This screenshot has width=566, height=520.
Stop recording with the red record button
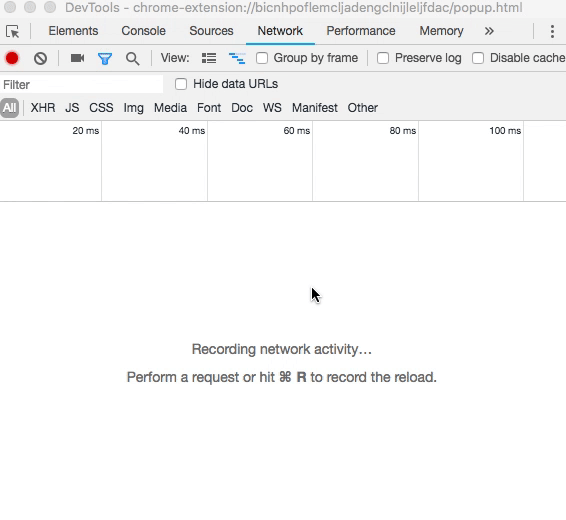pos(12,58)
